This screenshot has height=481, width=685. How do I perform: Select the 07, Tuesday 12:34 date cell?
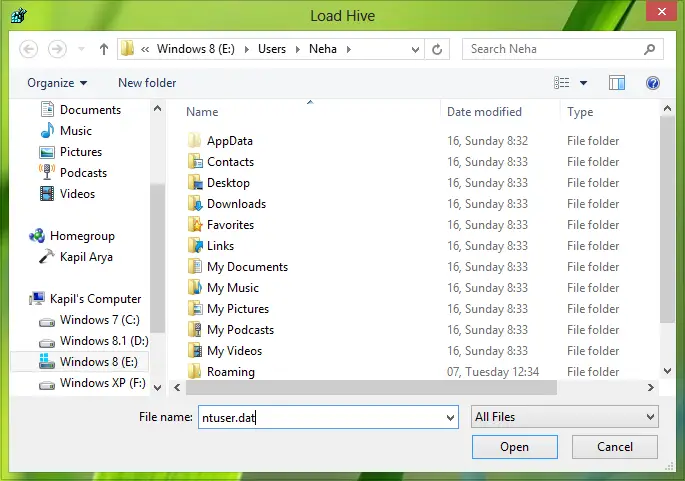pyautogui.click(x=493, y=372)
